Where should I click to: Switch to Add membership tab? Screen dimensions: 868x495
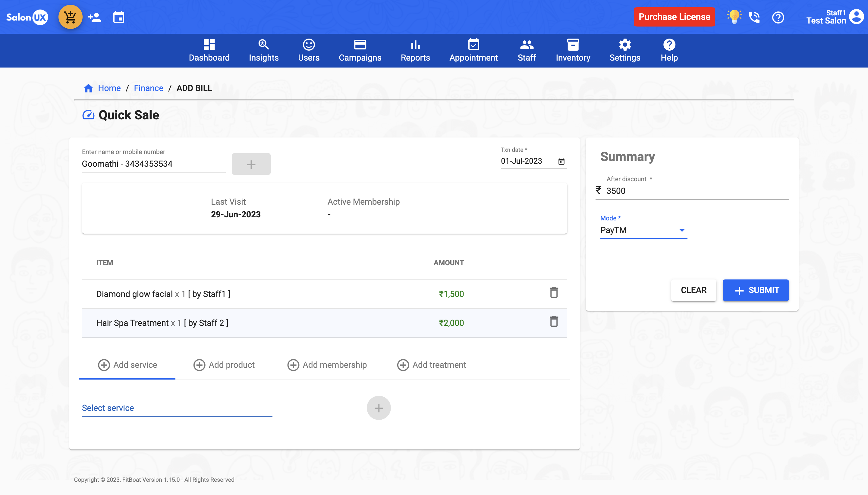tap(327, 365)
